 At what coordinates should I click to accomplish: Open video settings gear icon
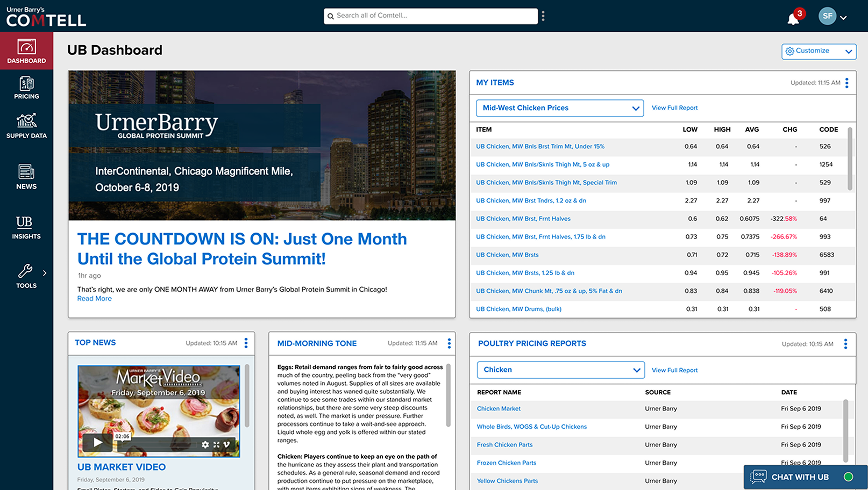[205, 444]
